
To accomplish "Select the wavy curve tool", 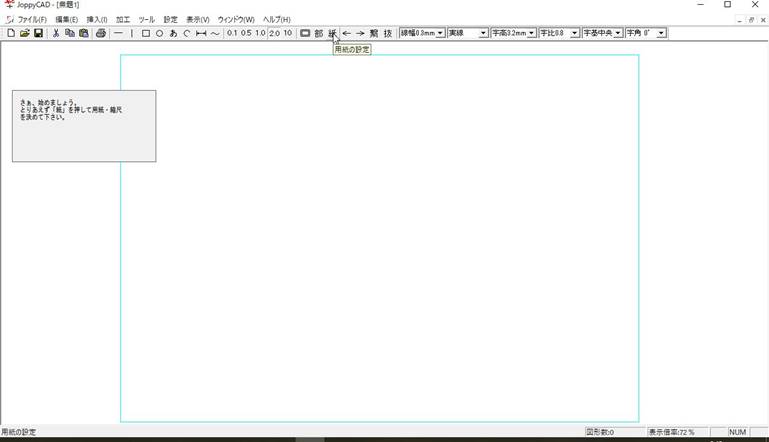I will click(x=215, y=33).
